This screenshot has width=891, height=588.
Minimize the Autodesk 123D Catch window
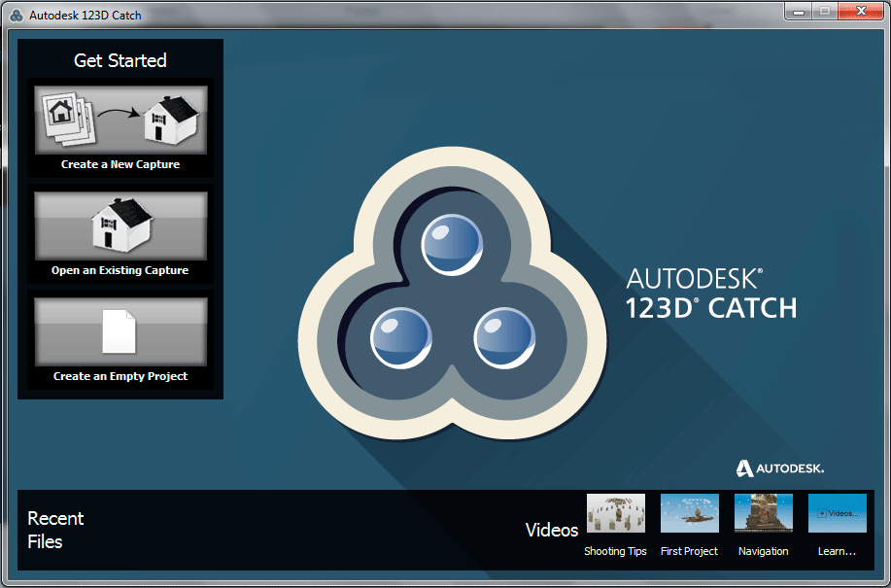(x=799, y=12)
